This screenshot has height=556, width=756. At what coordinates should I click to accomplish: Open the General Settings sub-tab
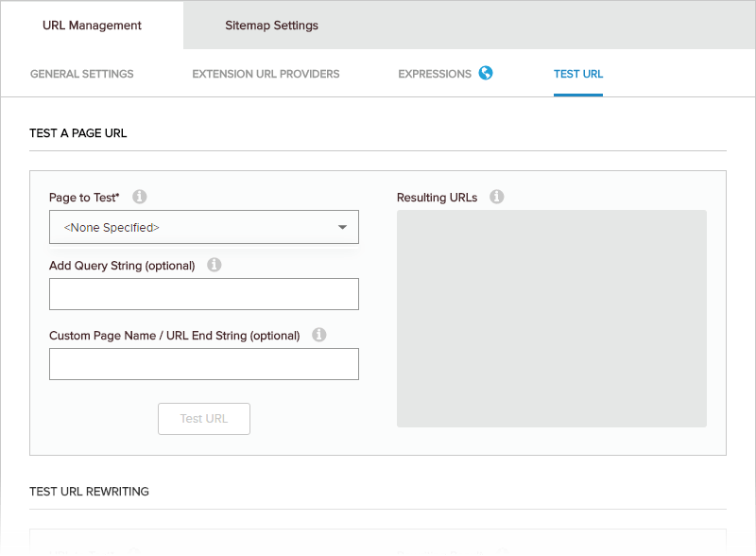[x=82, y=74]
